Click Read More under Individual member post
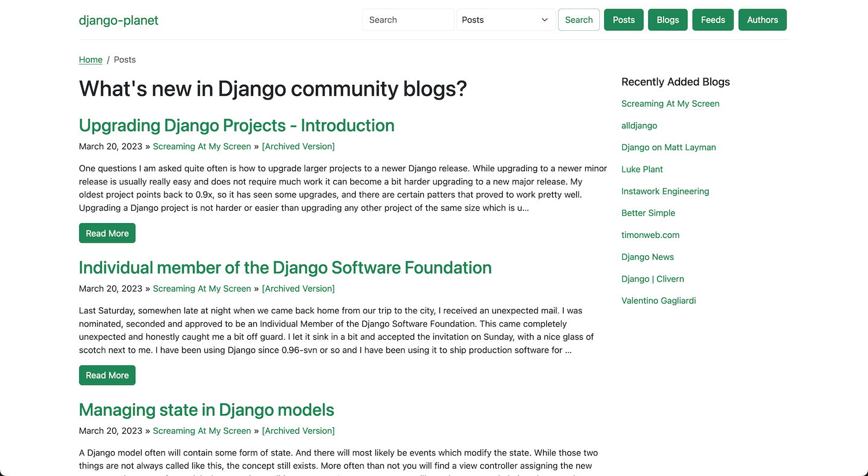The width and height of the screenshot is (868, 476). (x=107, y=375)
